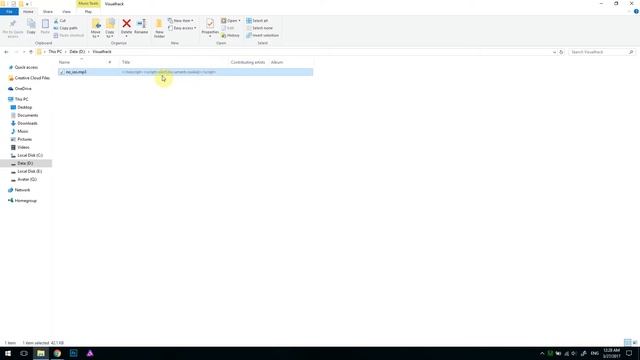640x360 pixels.
Task: Switch to the View ribbon tab
Action: [x=67, y=11]
